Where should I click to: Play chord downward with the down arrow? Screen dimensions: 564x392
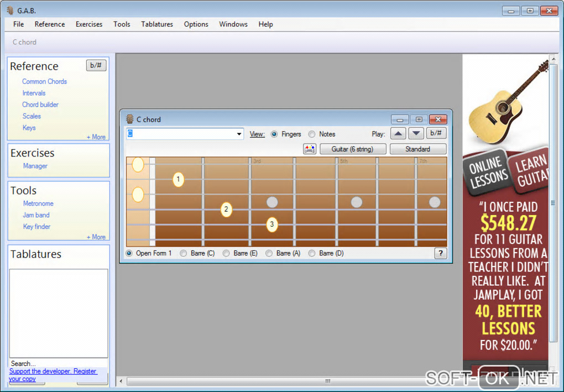tap(416, 133)
